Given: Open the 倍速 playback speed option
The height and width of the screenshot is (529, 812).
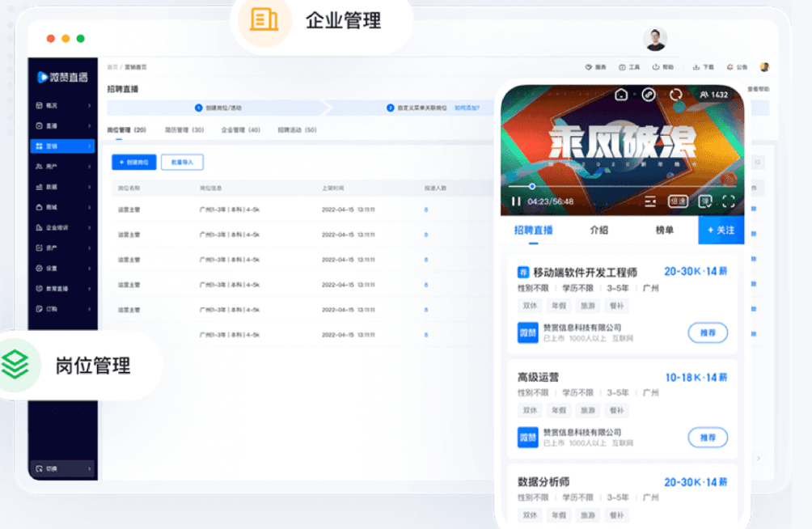Looking at the screenshot, I should (x=678, y=201).
